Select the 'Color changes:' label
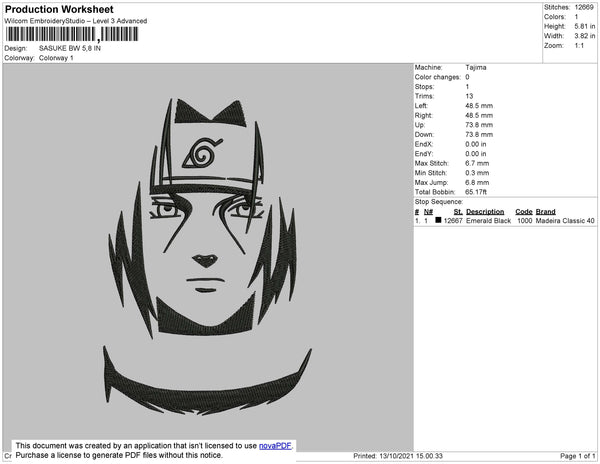 437,77
